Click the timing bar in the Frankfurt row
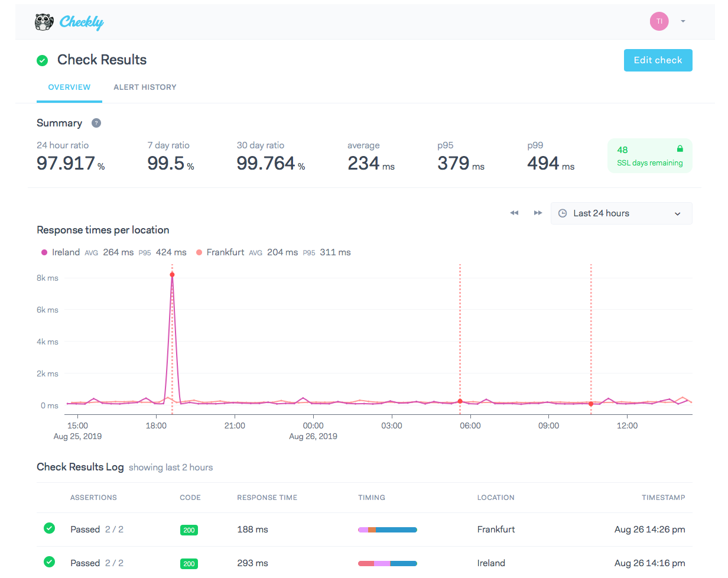This screenshot has height=578, width=728. point(388,530)
